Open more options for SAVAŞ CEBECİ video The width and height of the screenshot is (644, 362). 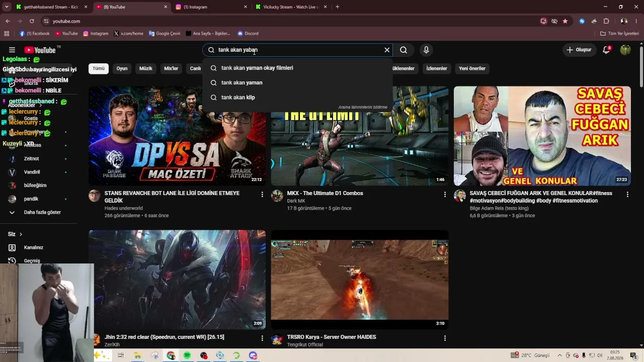pos(627,194)
